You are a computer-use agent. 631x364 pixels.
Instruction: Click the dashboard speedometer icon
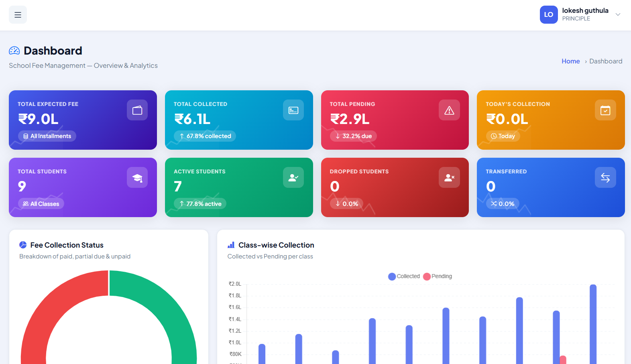(x=14, y=51)
